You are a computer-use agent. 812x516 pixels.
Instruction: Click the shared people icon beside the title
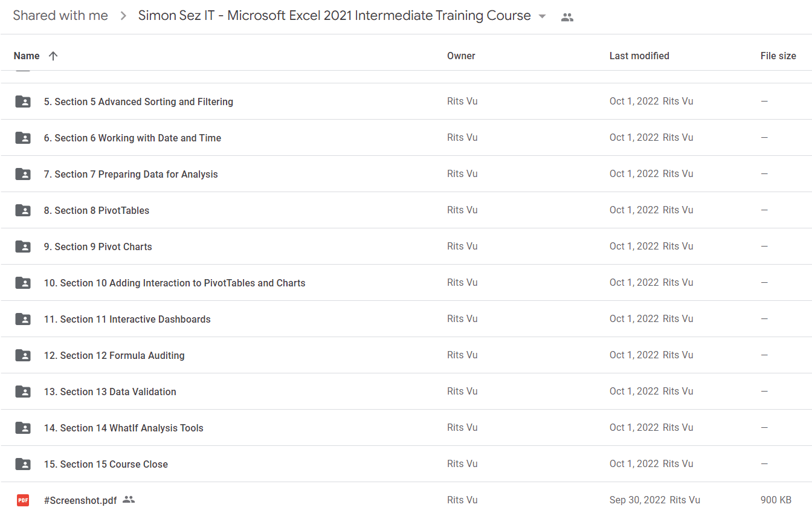pos(567,17)
